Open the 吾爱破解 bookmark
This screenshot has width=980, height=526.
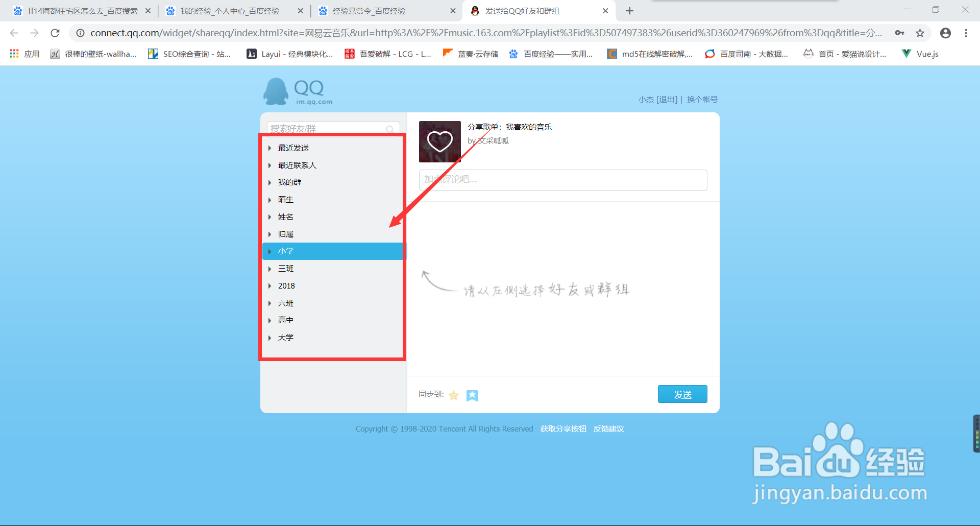[x=388, y=54]
